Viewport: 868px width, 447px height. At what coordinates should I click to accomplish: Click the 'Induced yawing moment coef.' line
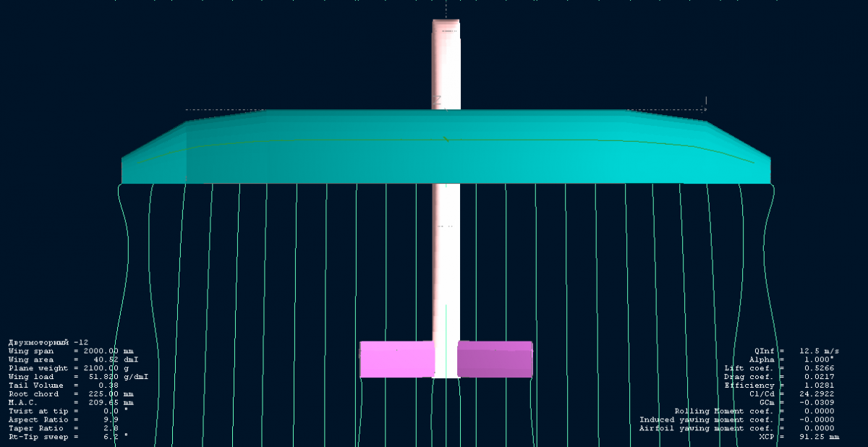[x=737, y=420]
